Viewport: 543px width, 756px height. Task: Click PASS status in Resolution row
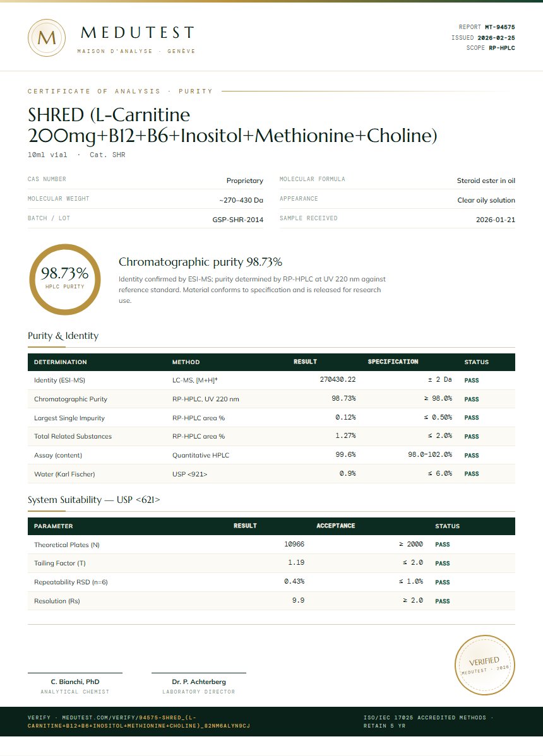click(442, 601)
